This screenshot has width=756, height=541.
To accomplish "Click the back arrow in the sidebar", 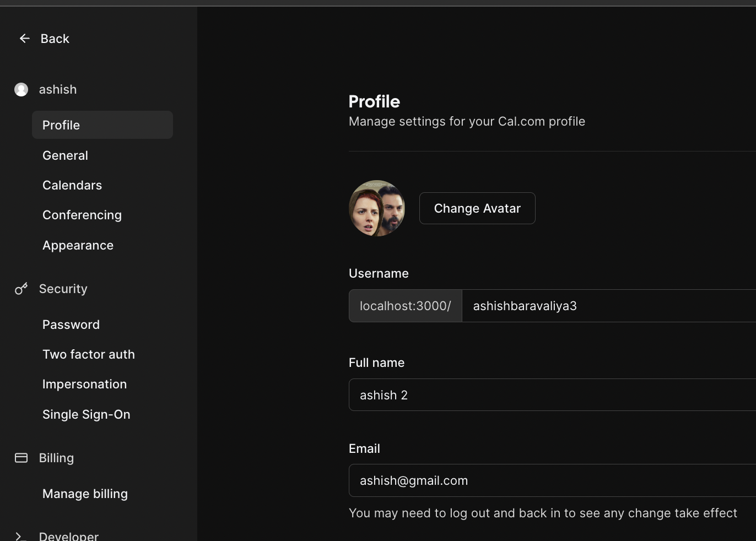I will [x=24, y=39].
